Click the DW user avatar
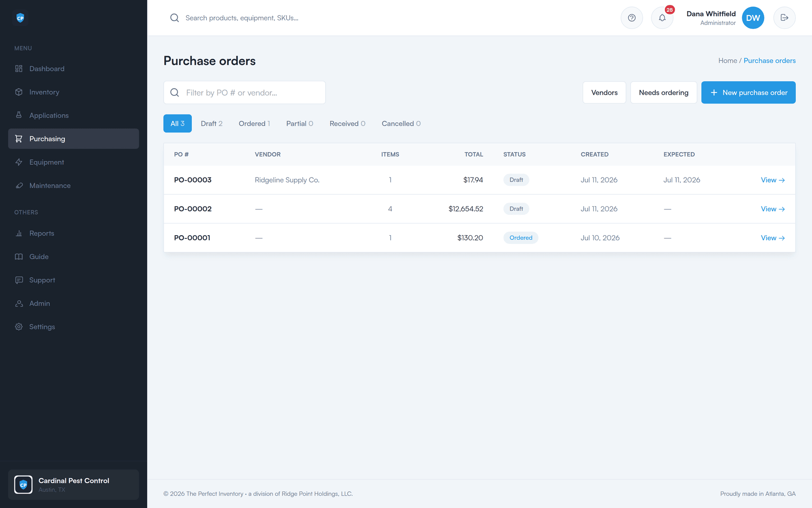The height and width of the screenshot is (508, 812). [753, 18]
